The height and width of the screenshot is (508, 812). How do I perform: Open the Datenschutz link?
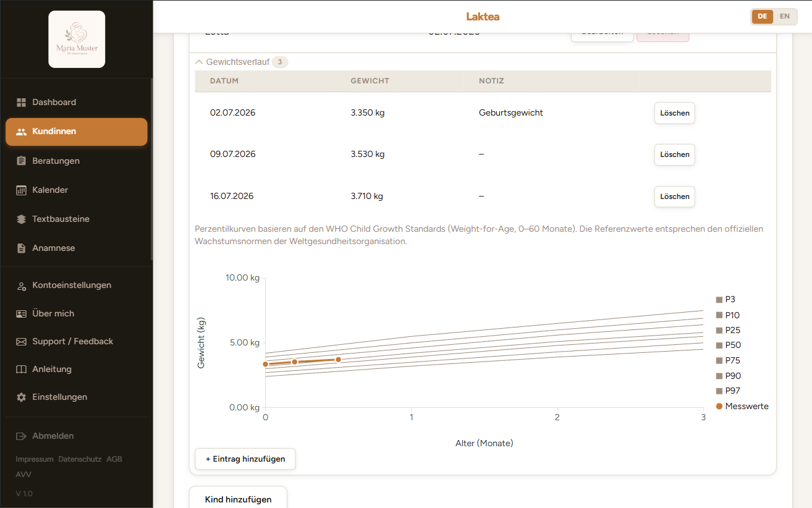pyautogui.click(x=80, y=459)
